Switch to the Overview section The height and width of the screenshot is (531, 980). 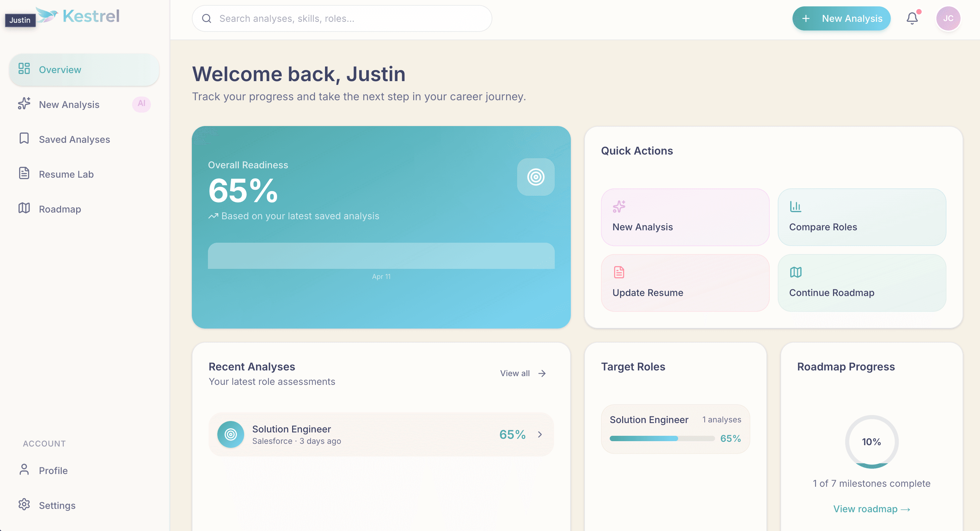click(x=60, y=70)
